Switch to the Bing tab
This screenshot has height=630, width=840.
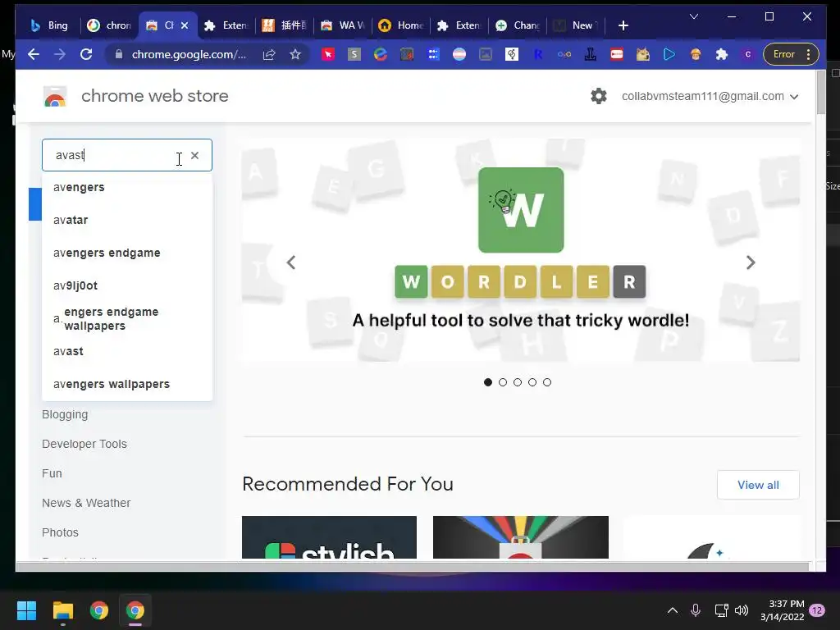48,25
